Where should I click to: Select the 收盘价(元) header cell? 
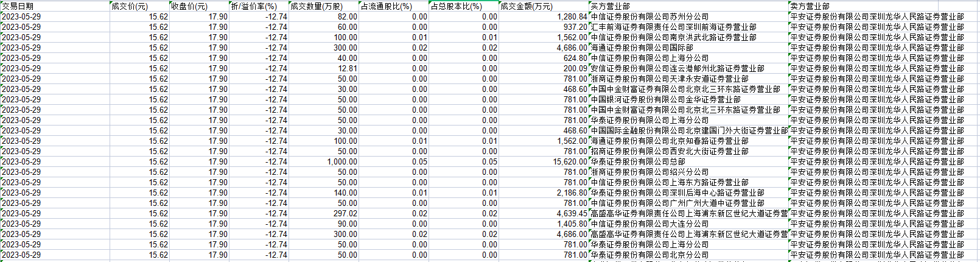click(199, 6)
